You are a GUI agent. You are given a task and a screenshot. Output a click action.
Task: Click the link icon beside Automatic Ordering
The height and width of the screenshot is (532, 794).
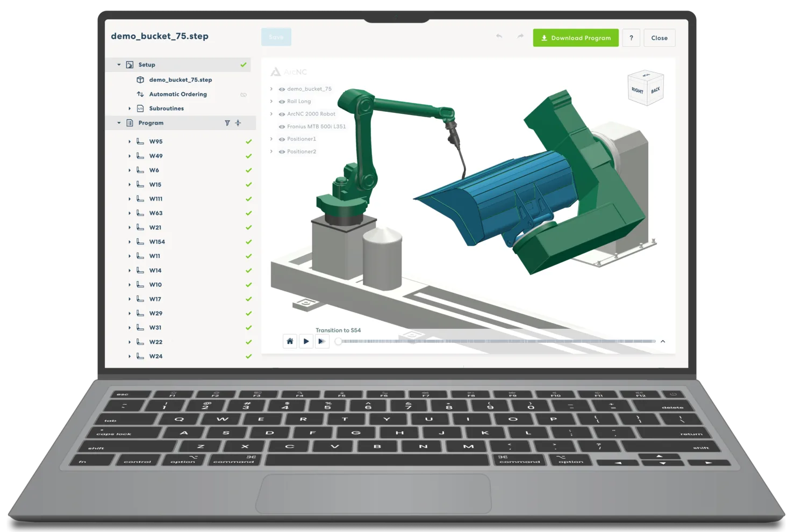(244, 95)
